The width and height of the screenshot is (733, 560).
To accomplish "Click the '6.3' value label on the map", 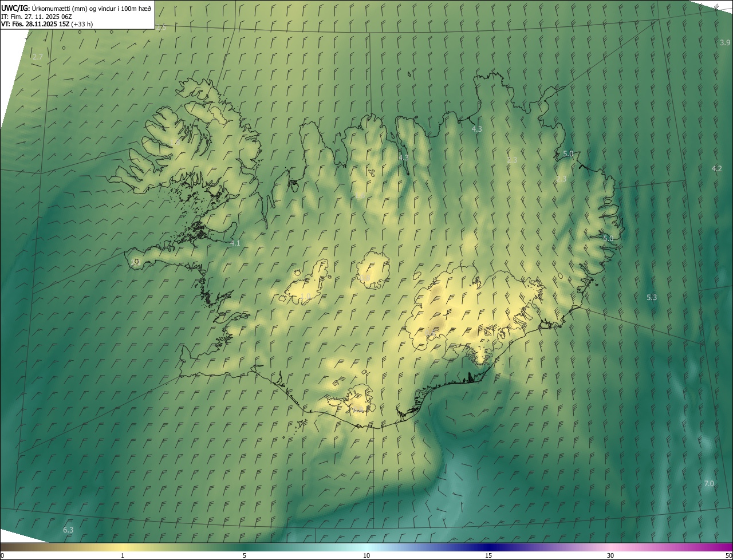I will (68, 530).
